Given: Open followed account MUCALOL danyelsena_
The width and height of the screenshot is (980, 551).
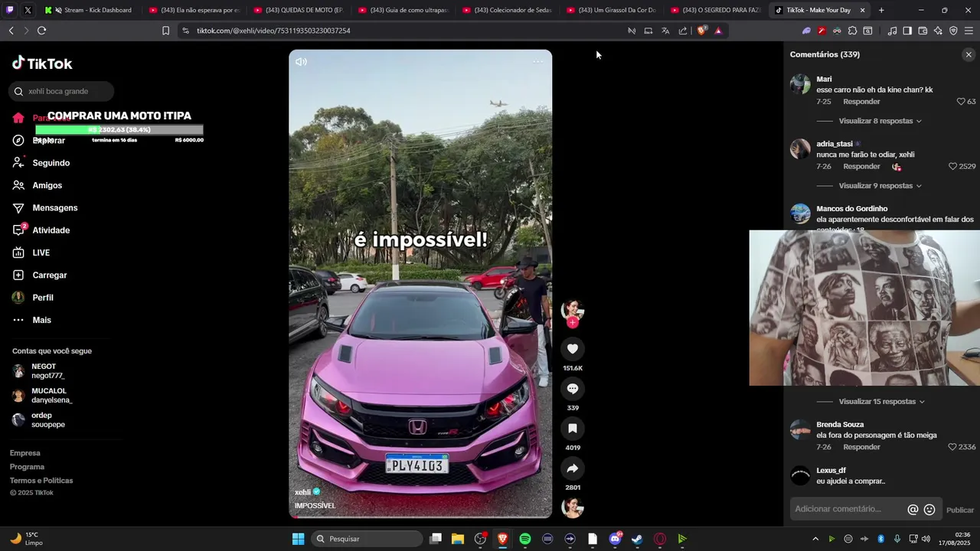Looking at the screenshot, I should tap(51, 396).
